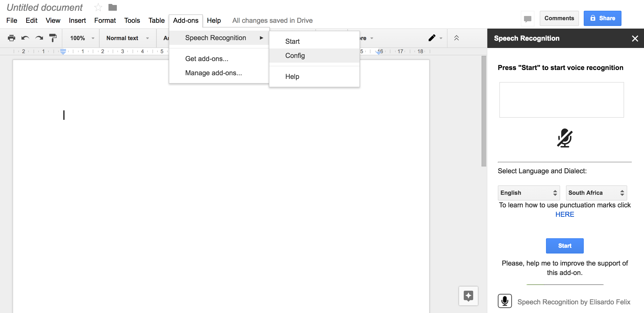Open the English language dropdown
644x313 pixels.
pos(529,193)
